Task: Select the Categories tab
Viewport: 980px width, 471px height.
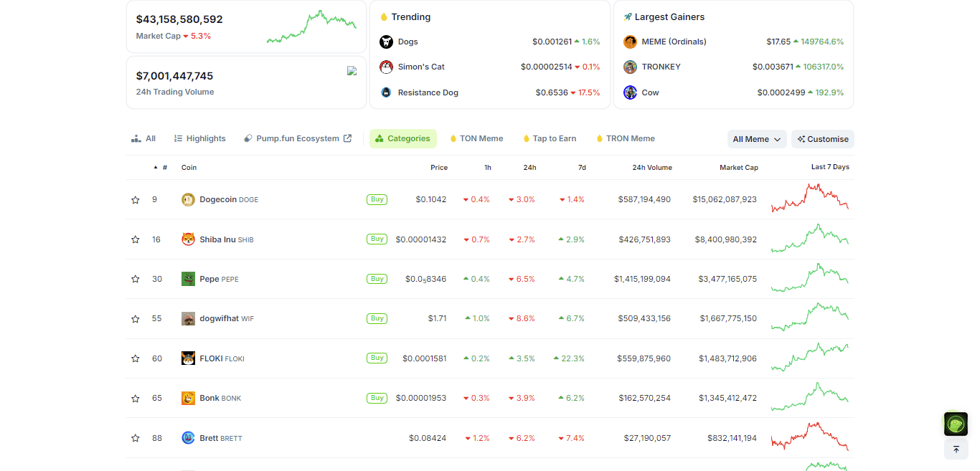Action: [x=403, y=138]
